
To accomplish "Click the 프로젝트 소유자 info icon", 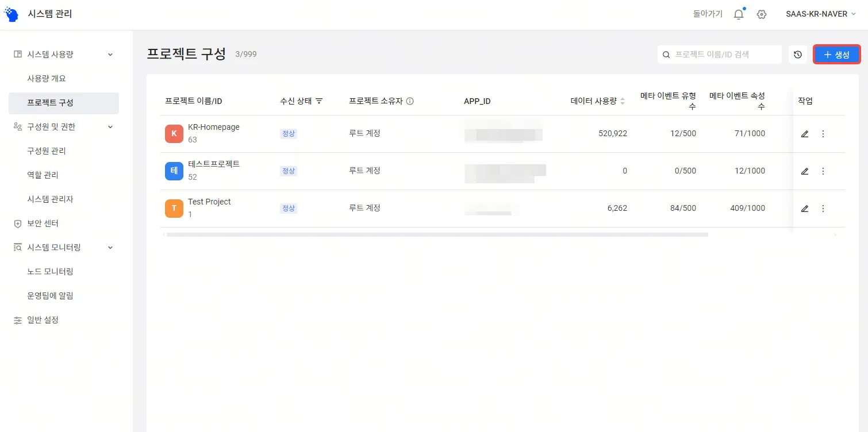I will [410, 101].
